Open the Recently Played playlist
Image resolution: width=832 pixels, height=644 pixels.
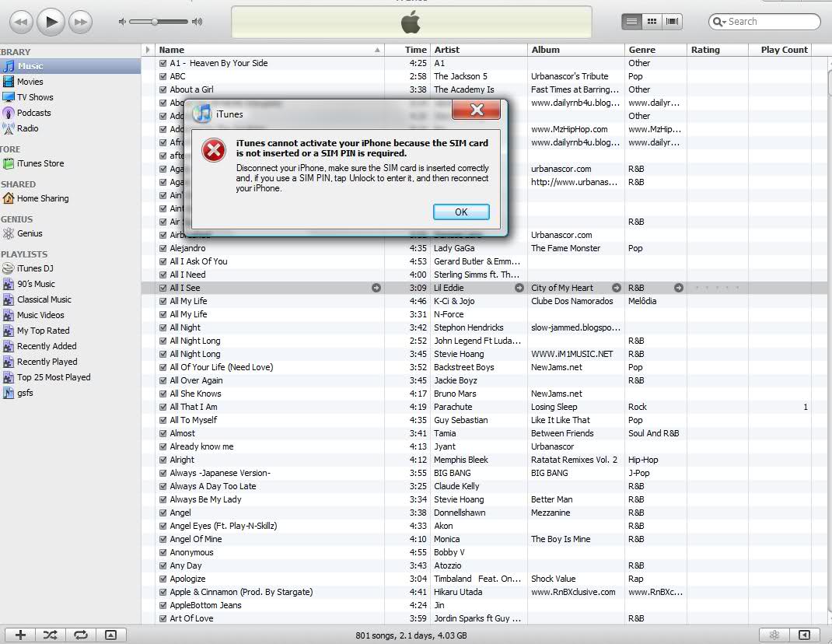pyautogui.click(x=70, y=362)
